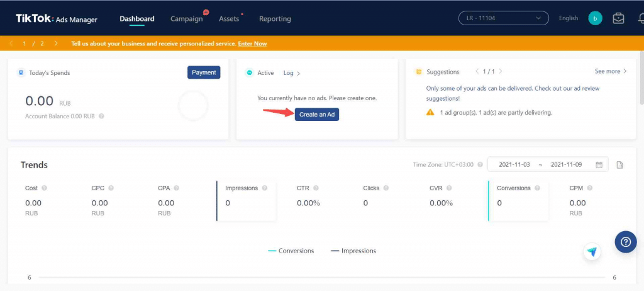This screenshot has width=644, height=291.
Task: Show the Clicks help icon
Action: (386, 188)
